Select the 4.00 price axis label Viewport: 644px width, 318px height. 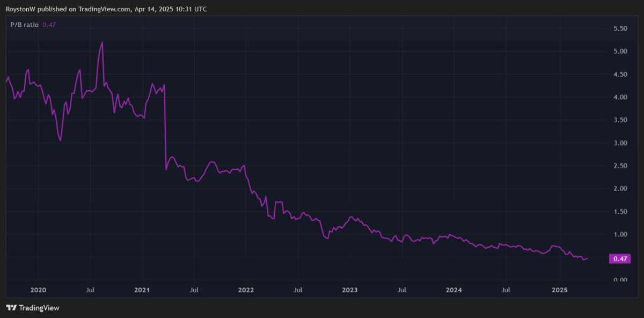pyautogui.click(x=620, y=97)
